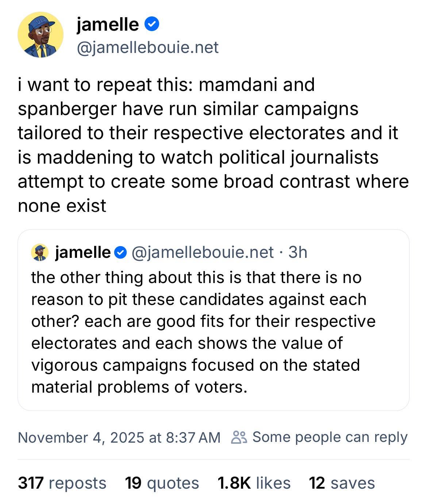
Task: Click the main post text about similar campaigns
Action: pos(213,145)
